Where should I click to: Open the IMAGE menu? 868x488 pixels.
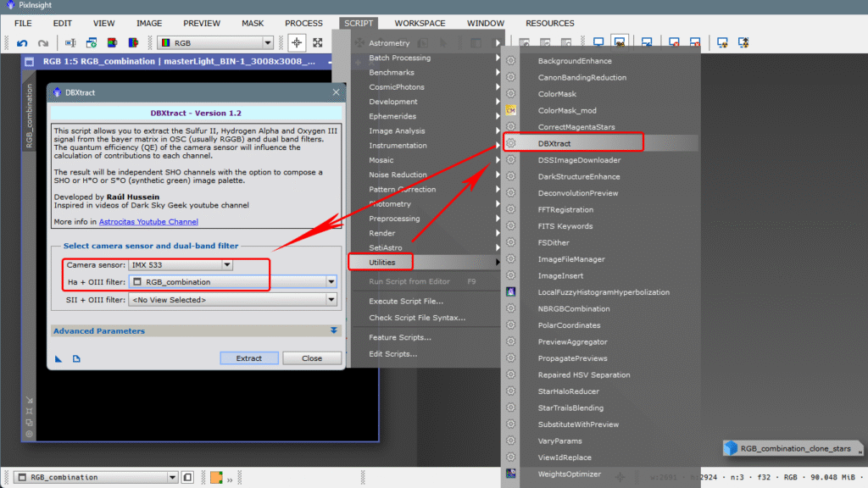(x=149, y=23)
